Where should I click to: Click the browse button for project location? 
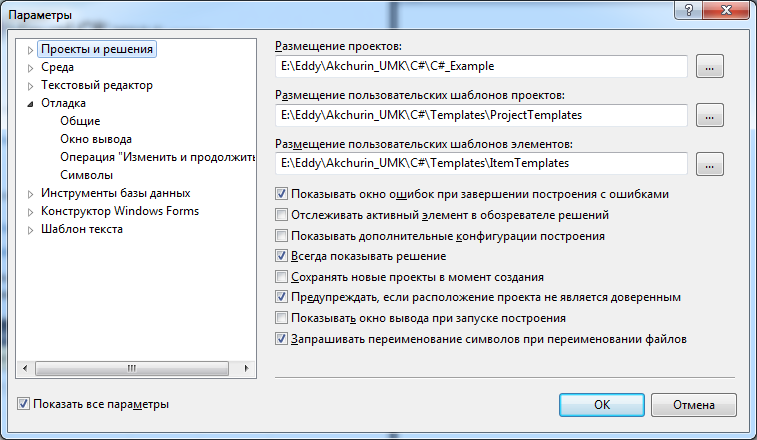pos(709,66)
